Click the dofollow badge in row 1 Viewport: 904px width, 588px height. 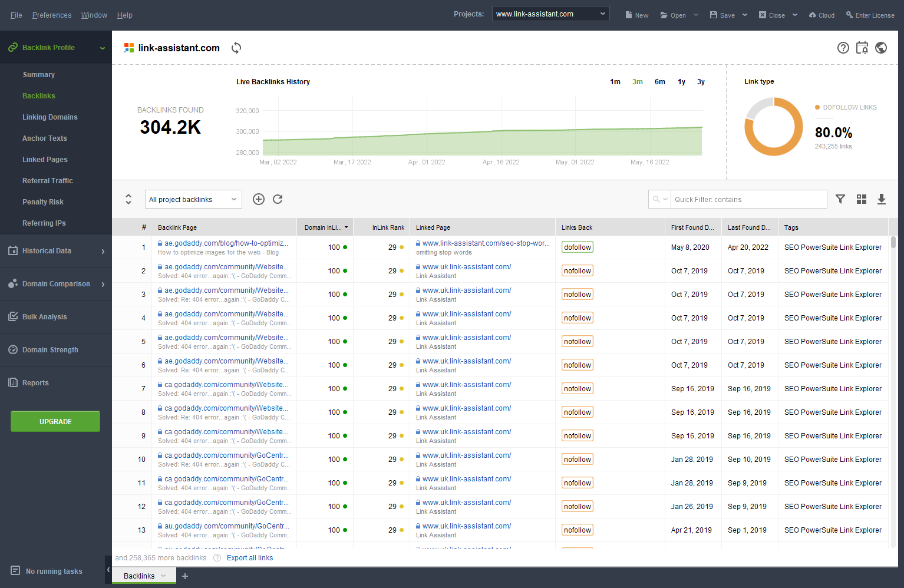coord(578,247)
